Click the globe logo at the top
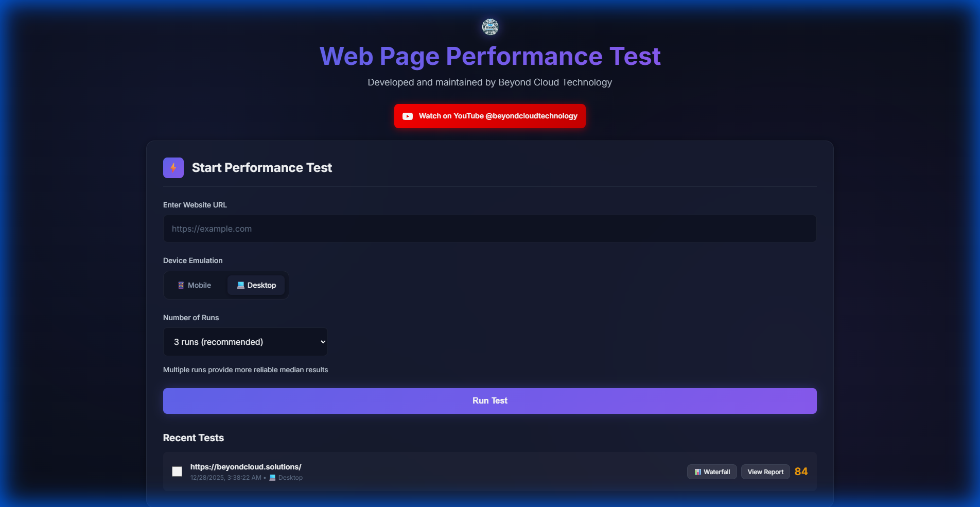980x507 pixels. click(x=489, y=27)
